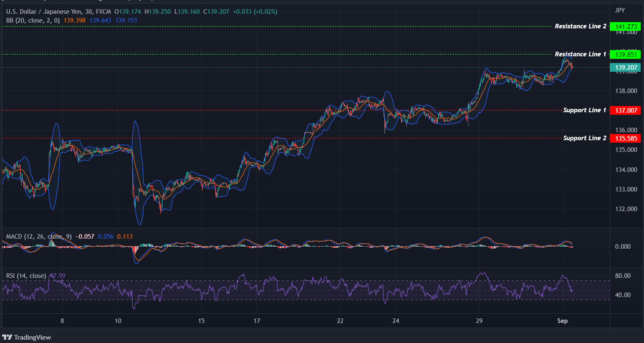The width and height of the screenshot is (644, 343).
Task: Click the MACD (12, 26, close, 9) legend
Action: click(40, 236)
